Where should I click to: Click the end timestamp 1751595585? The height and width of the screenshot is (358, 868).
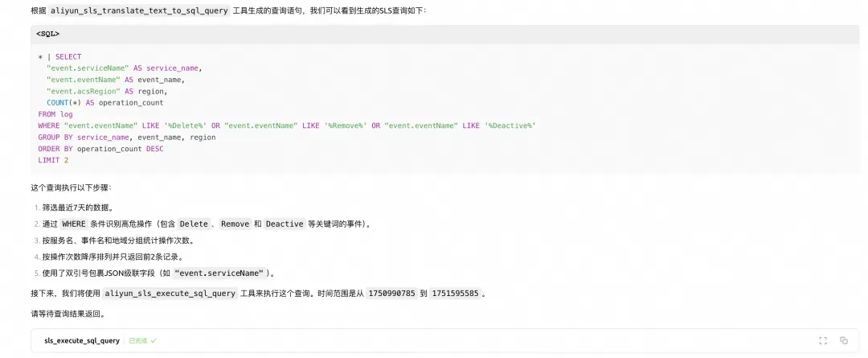(x=455, y=294)
